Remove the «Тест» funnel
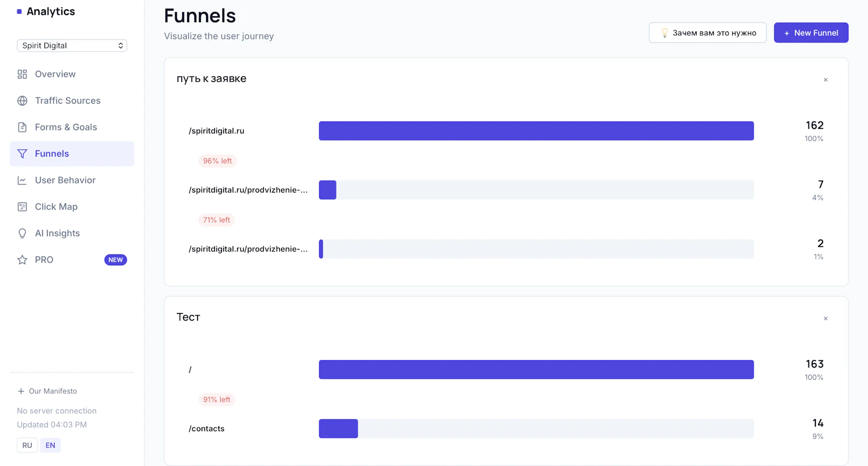This screenshot has height=466, width=868. click(x=826, y=318)
